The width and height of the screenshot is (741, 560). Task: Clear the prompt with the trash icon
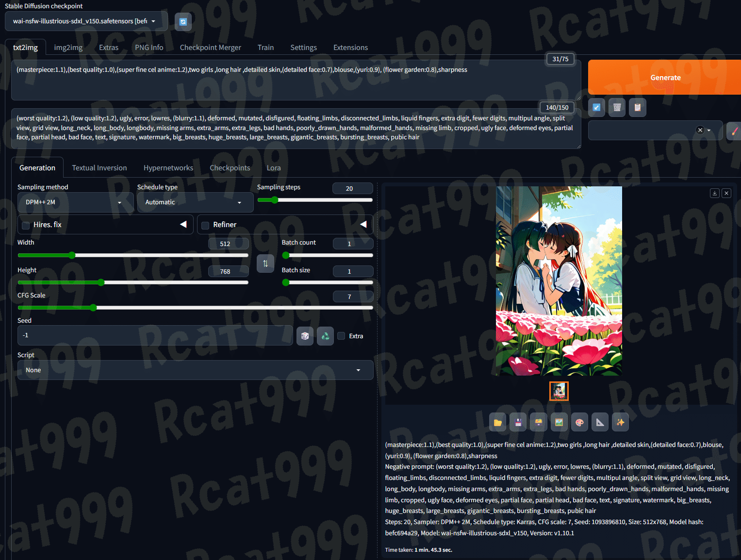[x=617, y=107]
